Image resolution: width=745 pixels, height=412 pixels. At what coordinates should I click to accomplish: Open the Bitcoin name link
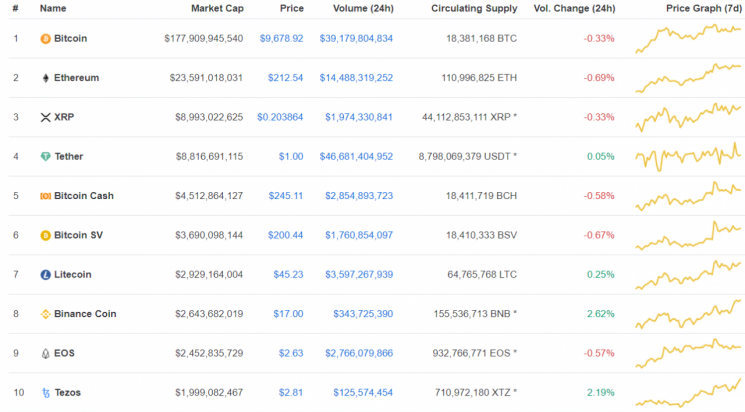tap(70, 38)
